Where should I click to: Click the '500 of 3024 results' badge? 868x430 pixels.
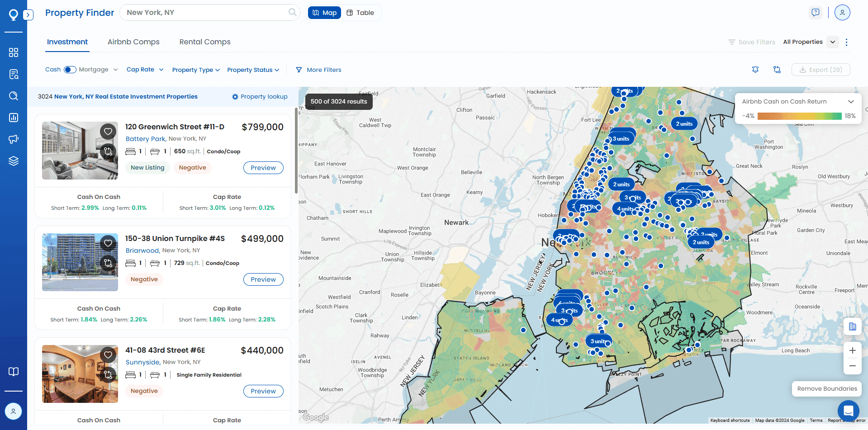click(x=339, y=102)
